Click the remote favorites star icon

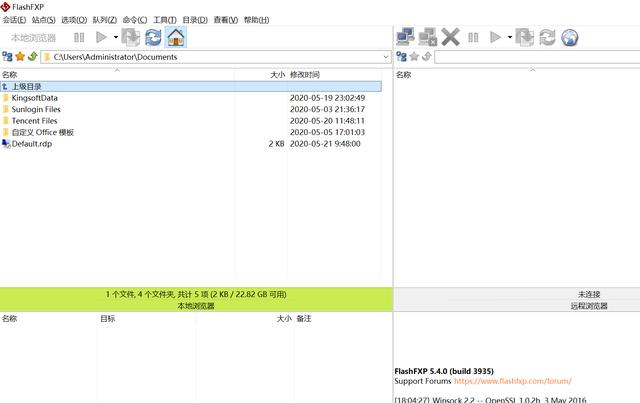[x=414, y=57]
